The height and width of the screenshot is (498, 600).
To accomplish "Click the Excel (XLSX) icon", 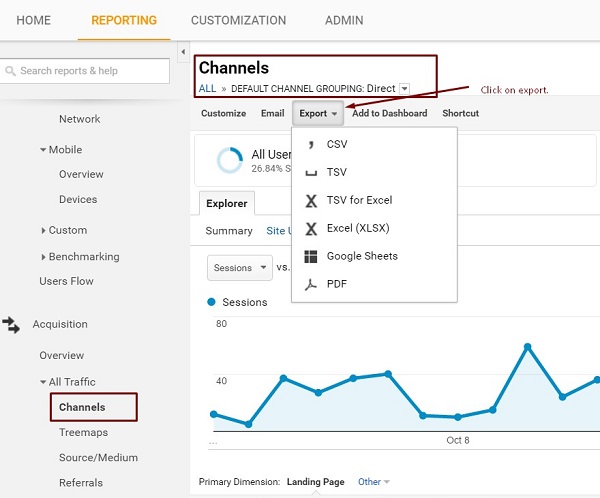I will (x=311, y=228).
